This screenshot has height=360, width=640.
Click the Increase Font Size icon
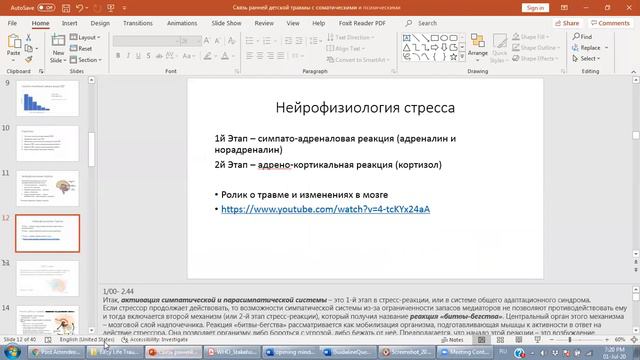(x=207, y=41)
